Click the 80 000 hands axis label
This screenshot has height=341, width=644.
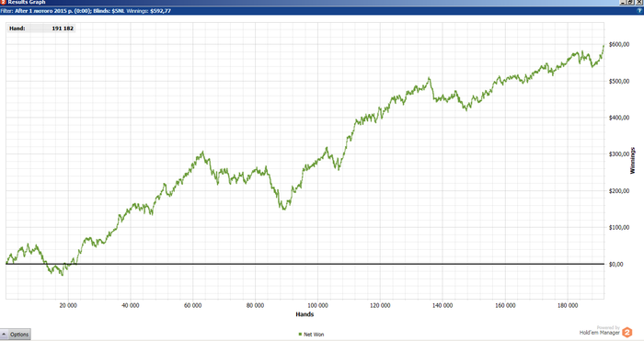tap(256, 306)
